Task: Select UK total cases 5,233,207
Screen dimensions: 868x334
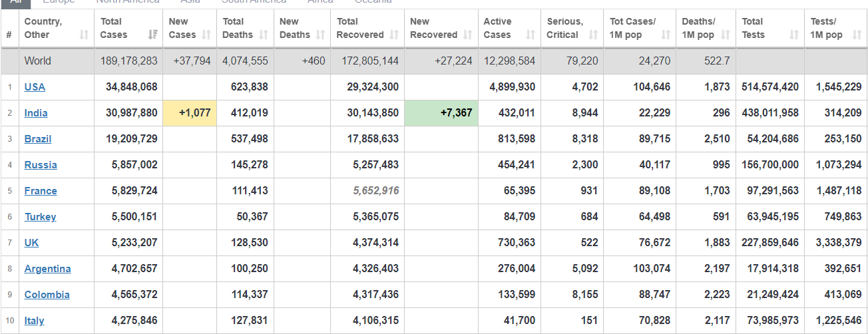Action: 134,242
